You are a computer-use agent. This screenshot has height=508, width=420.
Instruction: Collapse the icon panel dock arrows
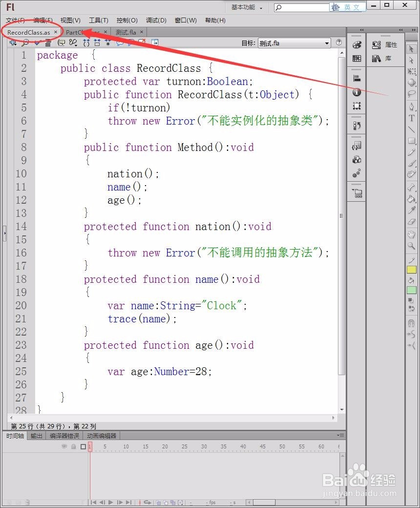(362, 30)
